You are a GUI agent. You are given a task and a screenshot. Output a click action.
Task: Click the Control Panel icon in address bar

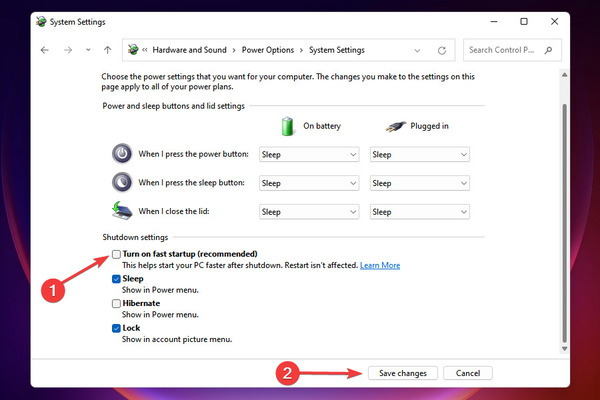pos(133,50)
